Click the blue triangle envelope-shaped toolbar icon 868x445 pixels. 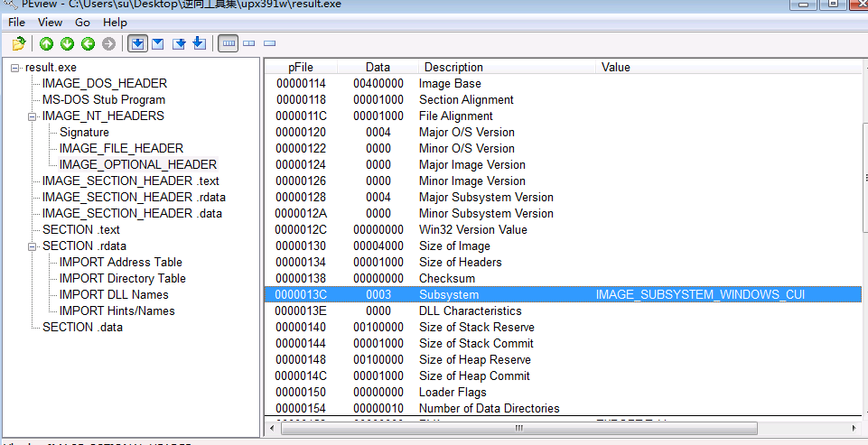(158, 43)
